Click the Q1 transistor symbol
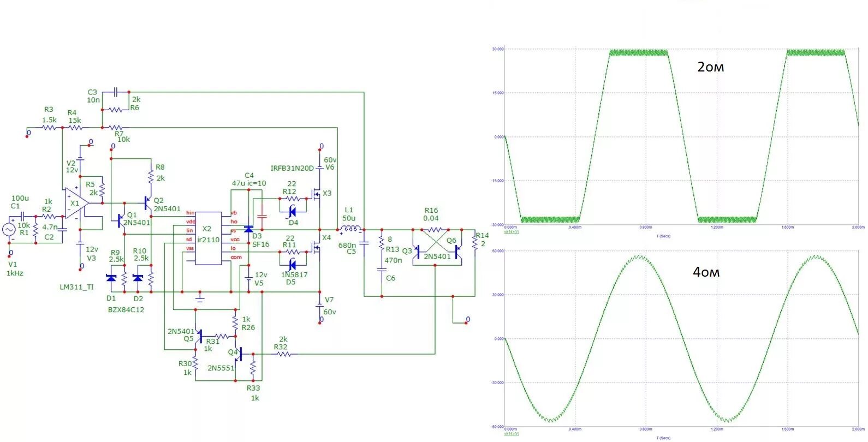 121,220
